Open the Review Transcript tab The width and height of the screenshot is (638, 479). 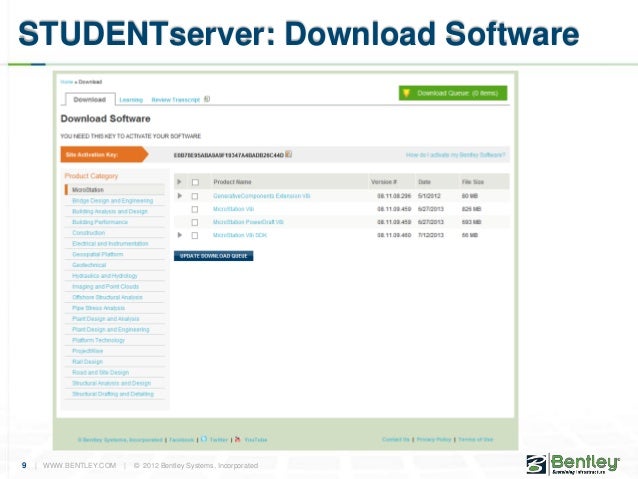[x=176, y=100]
